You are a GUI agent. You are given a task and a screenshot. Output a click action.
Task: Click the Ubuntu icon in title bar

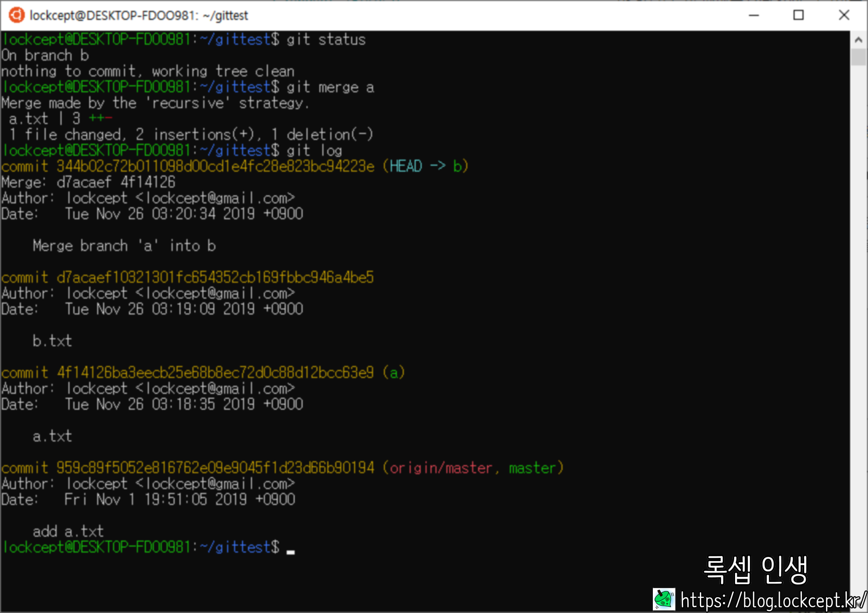point(17,15)
